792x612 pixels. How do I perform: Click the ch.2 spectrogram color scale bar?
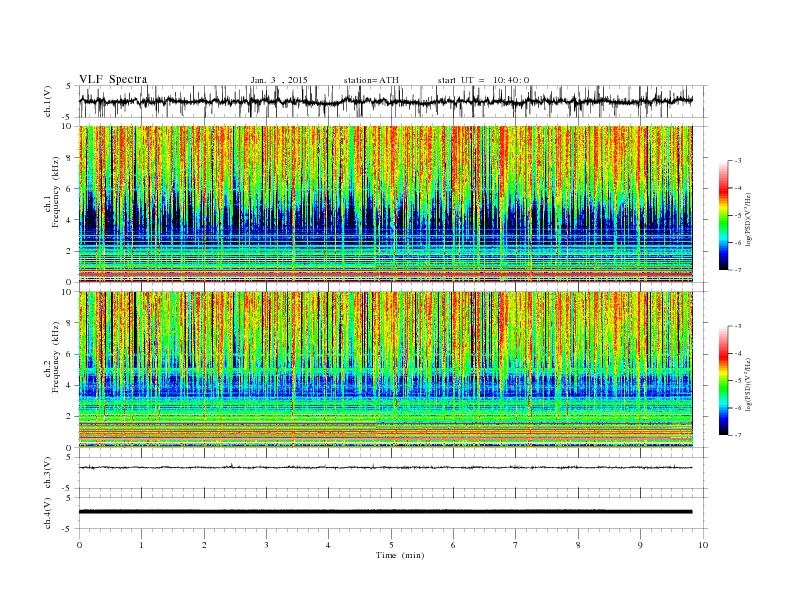pos(724,381)
